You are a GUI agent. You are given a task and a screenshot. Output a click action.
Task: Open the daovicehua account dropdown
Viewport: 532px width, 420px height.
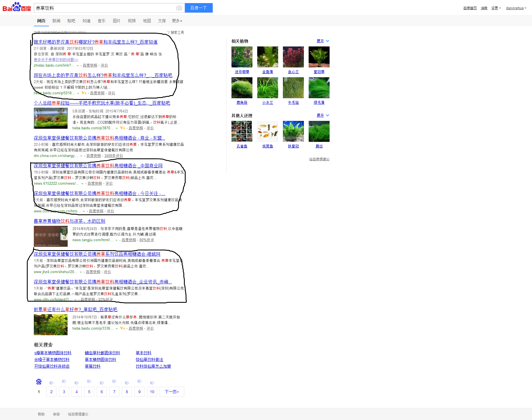pos(516,8)
